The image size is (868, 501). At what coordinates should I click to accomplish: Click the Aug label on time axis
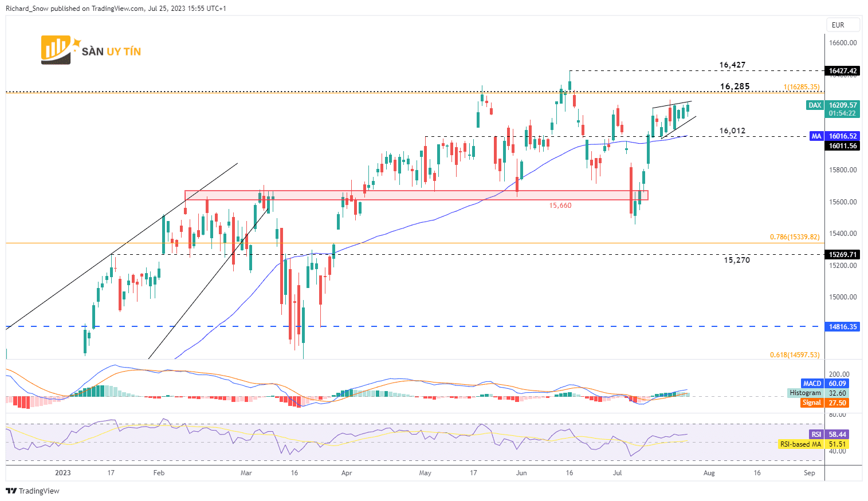(709, 473)
